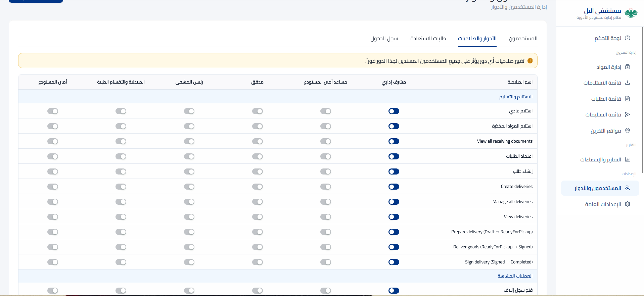Click the Prepare delivery (Draft → ReadyForPickup) label
The width and height of the screenshot is (644, 296).
[492, 232]
